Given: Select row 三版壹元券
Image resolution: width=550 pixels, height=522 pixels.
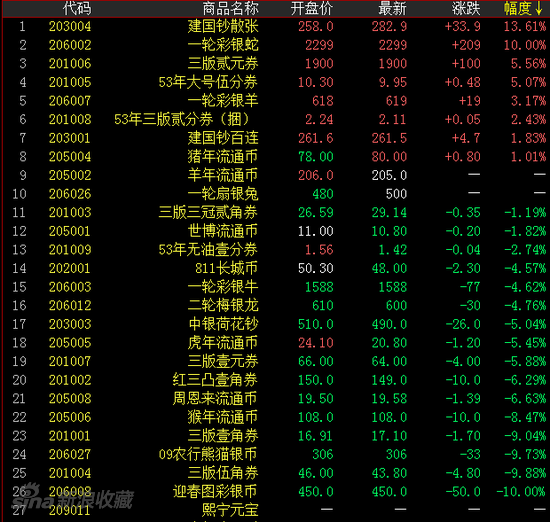Looking at the screenshot, I should click(276, 361).
